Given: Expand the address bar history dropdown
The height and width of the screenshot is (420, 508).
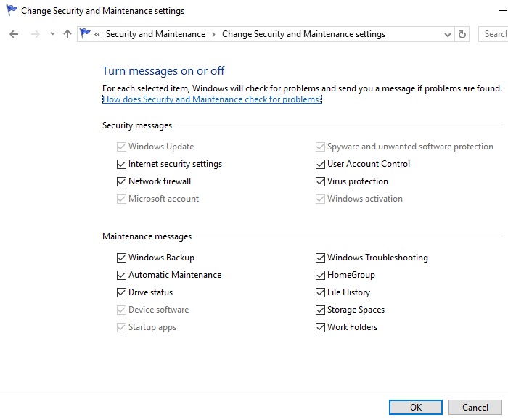Looking at the screenshot, I should 448,34.
